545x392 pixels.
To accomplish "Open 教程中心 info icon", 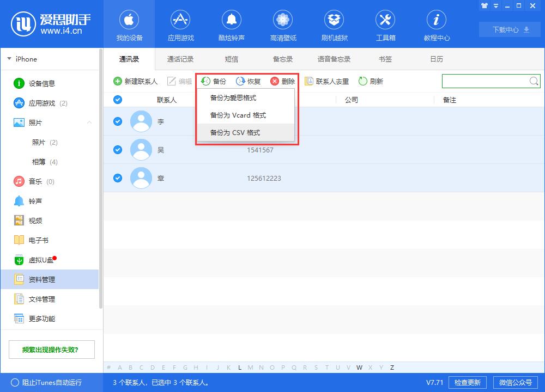I will (437, 21).
